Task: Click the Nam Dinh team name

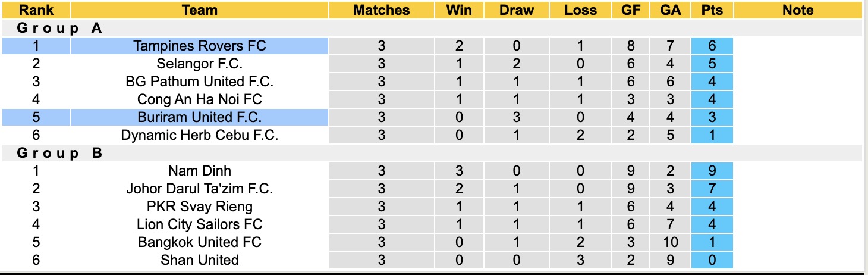Action: tap(200, 171)
